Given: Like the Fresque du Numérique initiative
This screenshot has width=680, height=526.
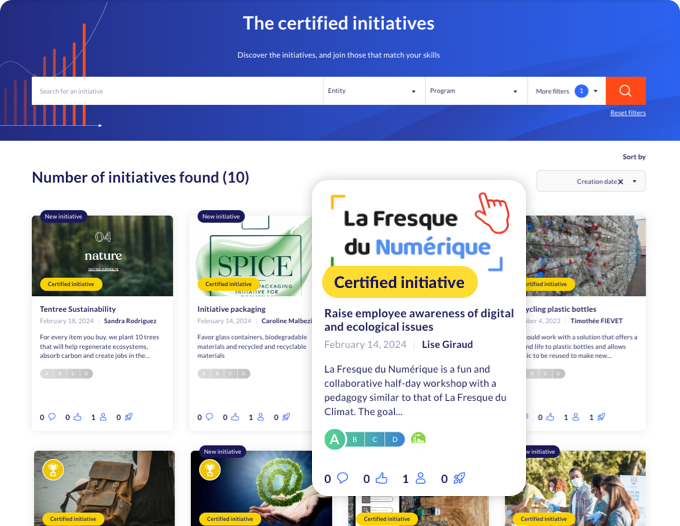Looking at the screenshot, I should coord(381,478).
